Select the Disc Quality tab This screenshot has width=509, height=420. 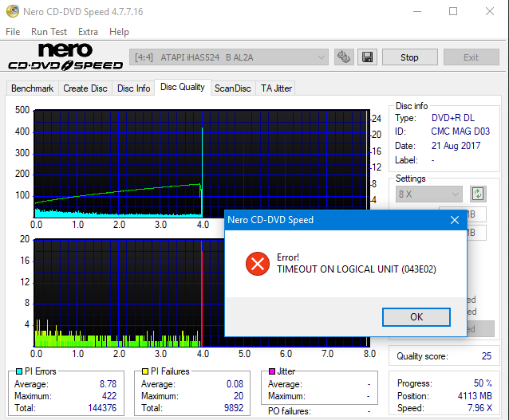(x=183, y=87)
